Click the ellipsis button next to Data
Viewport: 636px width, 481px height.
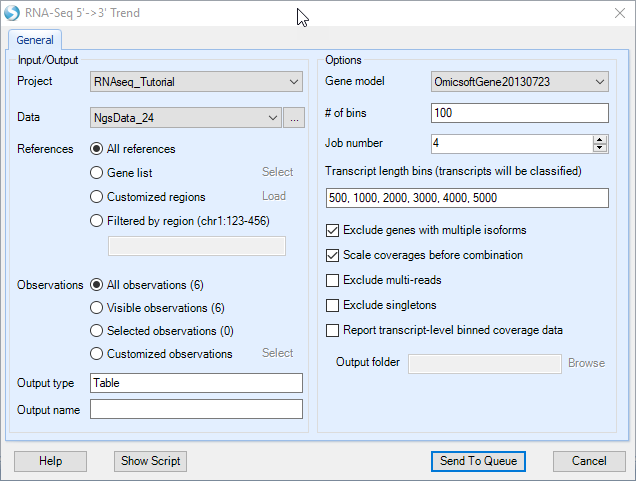[x=294, y=118]
